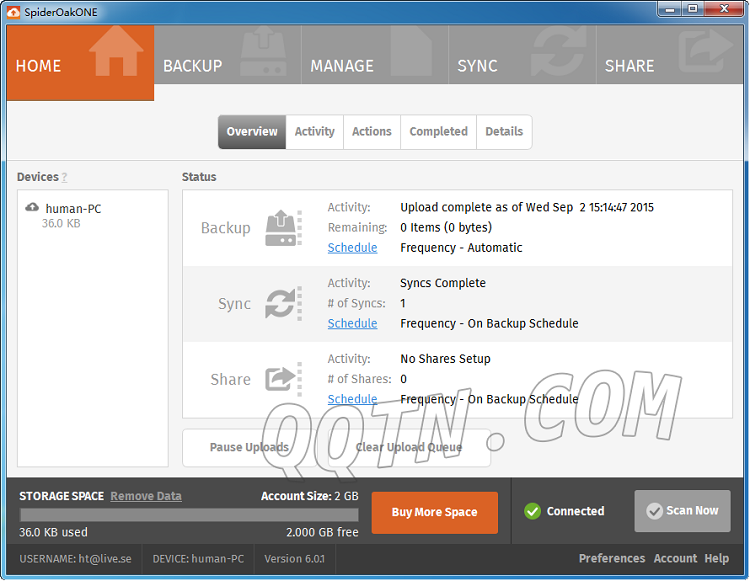The image size is (750, 581).
Task: Click the SpiderOakONE title bar icon
Action: coord(13,11)
